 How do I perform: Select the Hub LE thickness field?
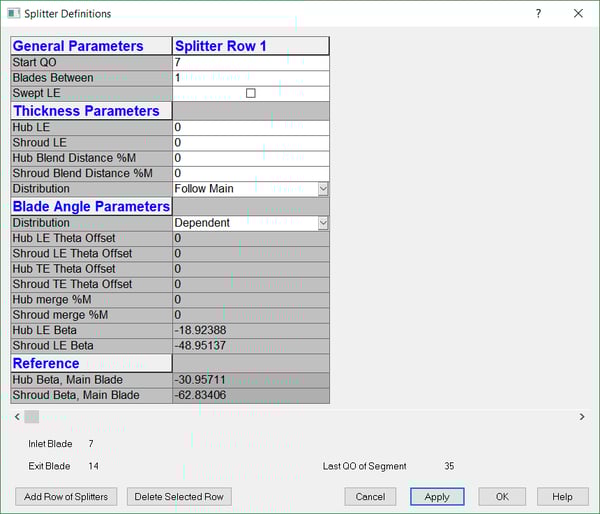click(250, 128)
